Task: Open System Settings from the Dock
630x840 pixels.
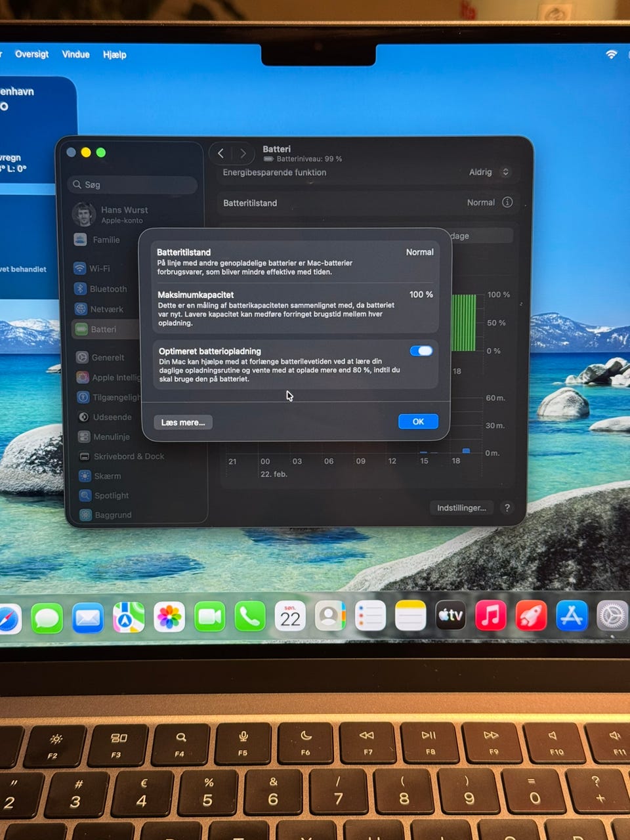Action: point(612,617)
